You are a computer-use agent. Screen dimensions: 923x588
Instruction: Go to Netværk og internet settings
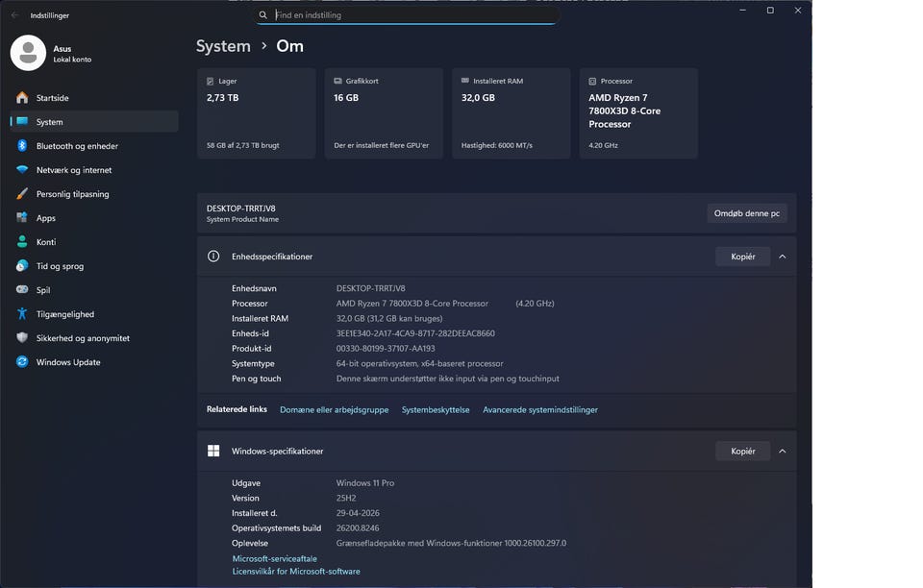click(x=94, y=170)
